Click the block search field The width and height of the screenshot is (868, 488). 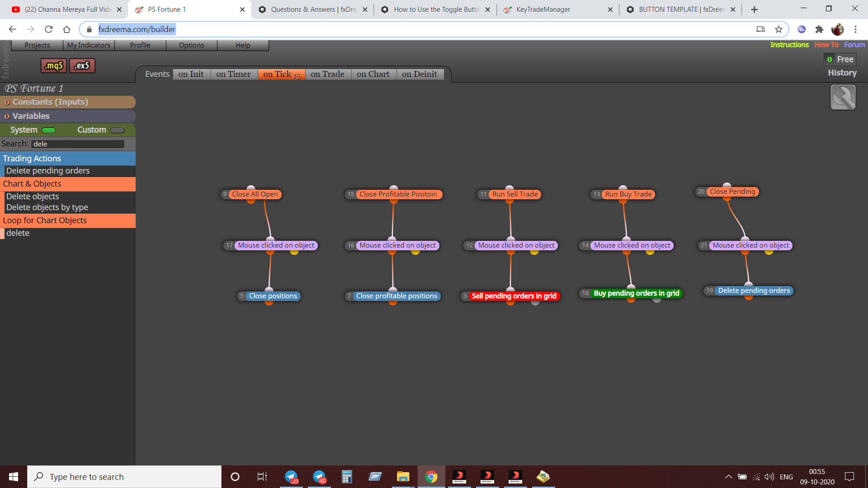[78, 144]
